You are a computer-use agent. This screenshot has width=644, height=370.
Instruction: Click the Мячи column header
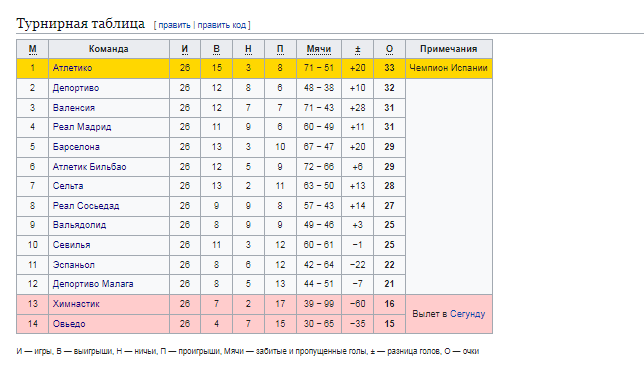(319, 49)
